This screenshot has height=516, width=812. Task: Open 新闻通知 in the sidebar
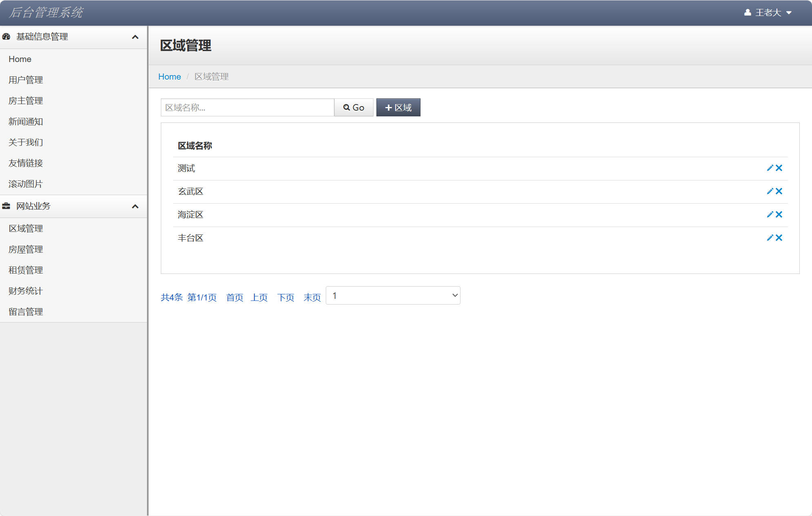pos(25,122)
